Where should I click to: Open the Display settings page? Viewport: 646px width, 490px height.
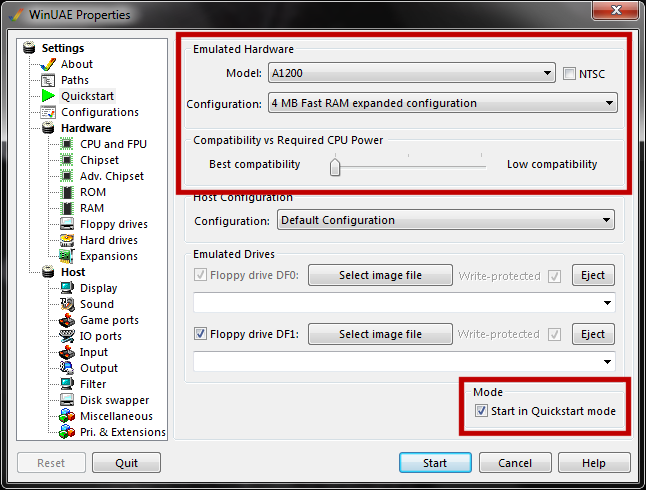pos(98,288)
